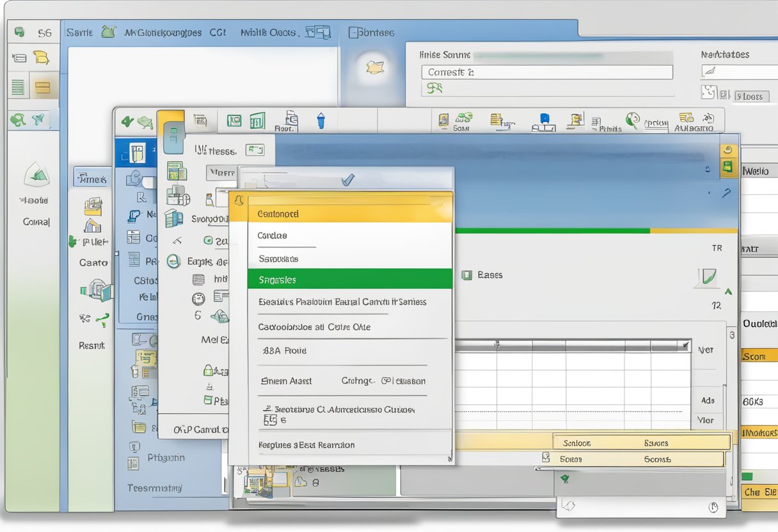Click the Sores button below it

(571, 458)
